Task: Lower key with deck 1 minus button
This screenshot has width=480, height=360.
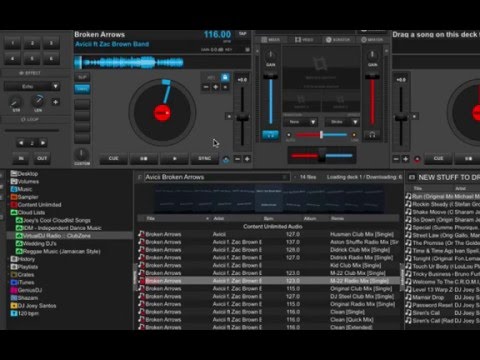Action: (206, 87)
